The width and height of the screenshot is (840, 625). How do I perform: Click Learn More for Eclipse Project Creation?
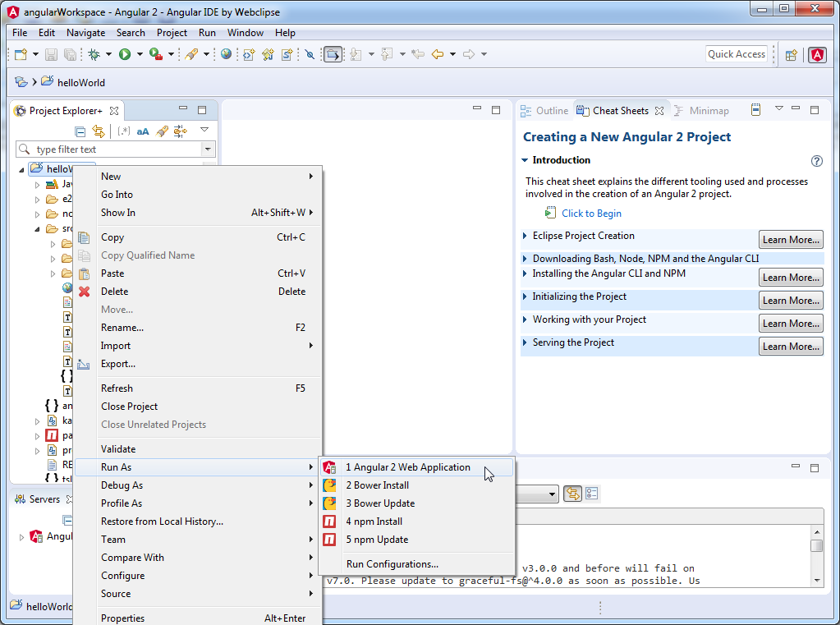pyautogui.click(x=791, y=240)
